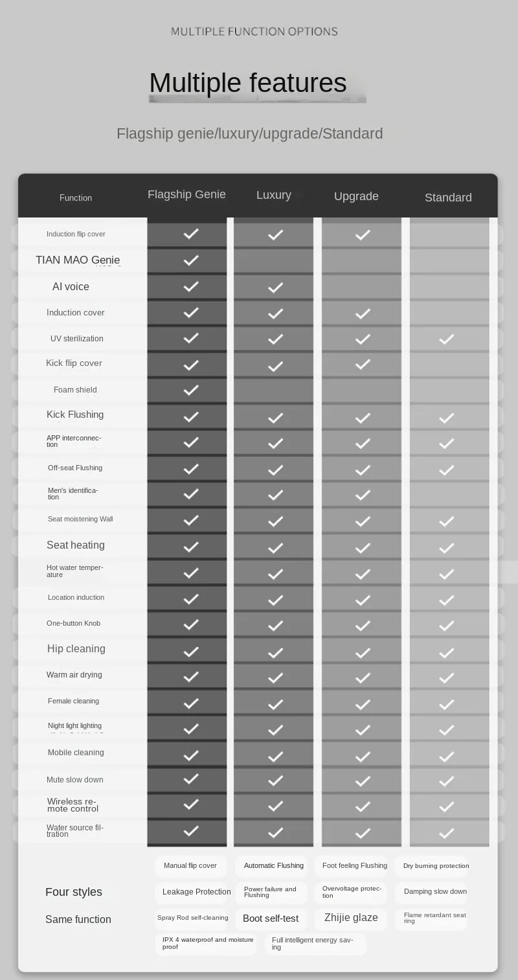Click the Leakage Protection tag
Screen dimensions: 518x980
click(x=196, y=892)
